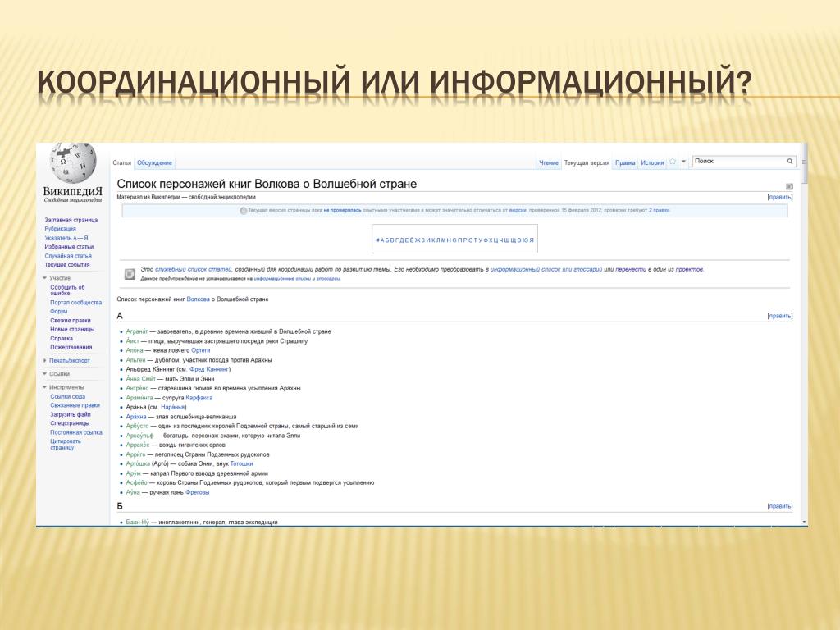
Task: Open the Правка tab
Action: [x=625, y=163]
